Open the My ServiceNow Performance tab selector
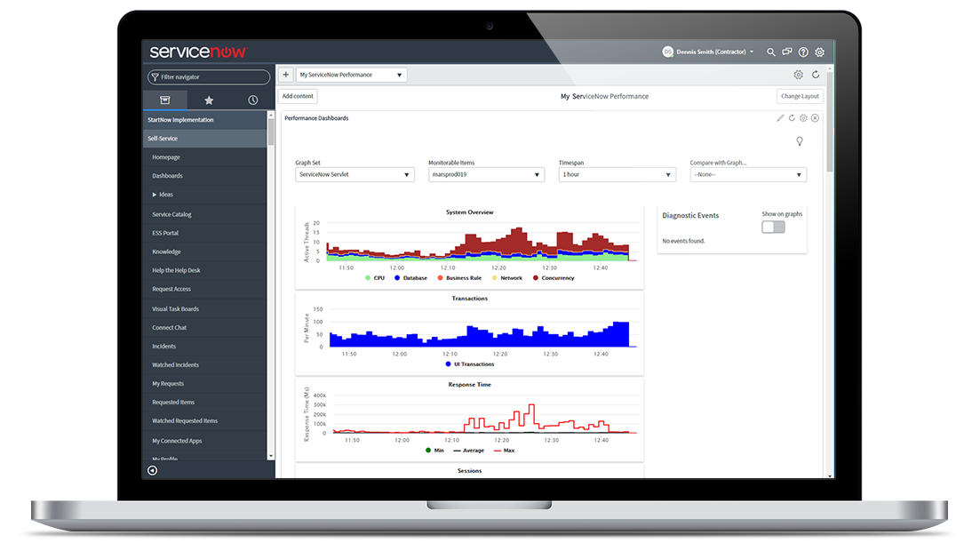This screenshot has width=980, height=551. (x=351, y=75)
